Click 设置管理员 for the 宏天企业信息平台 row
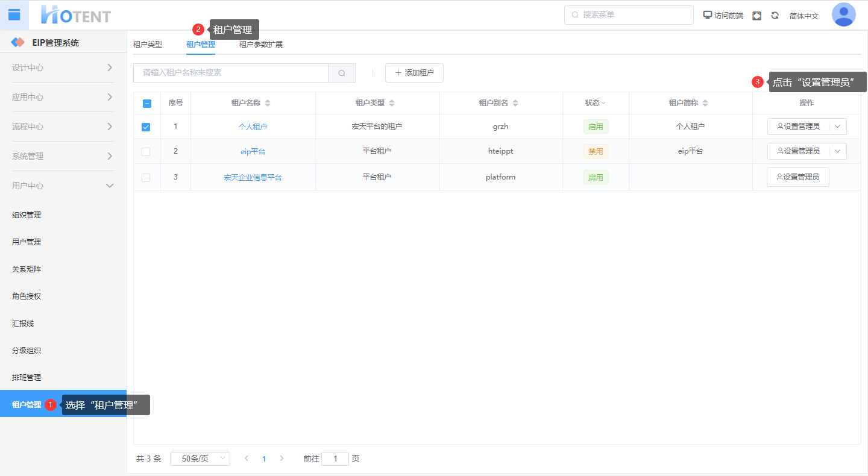 pos(798,177)
